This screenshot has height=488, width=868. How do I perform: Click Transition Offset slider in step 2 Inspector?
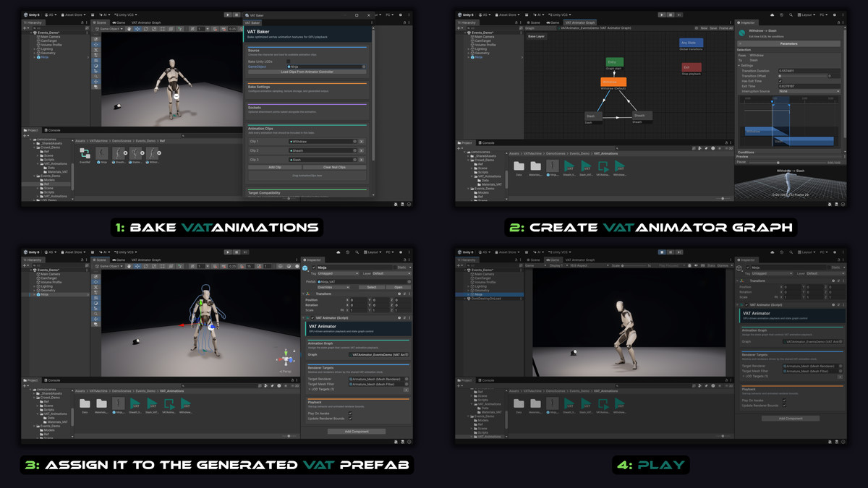click(x=803, y=76)
